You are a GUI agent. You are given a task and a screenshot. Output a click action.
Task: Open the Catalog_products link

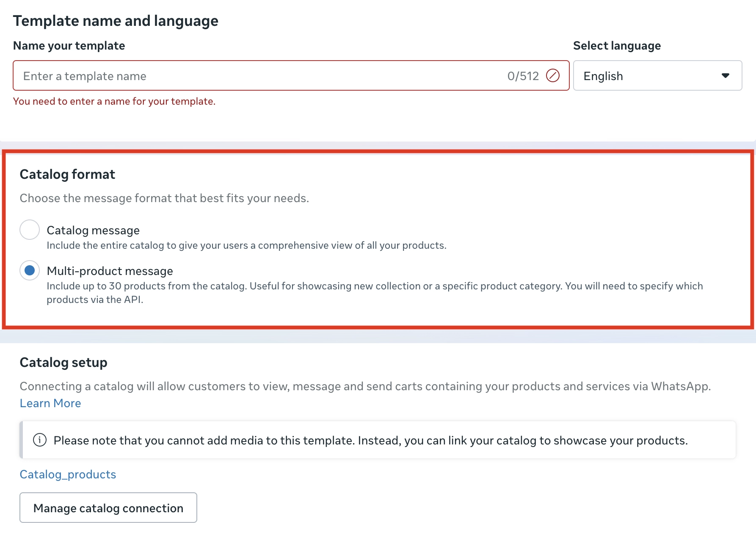(x=68, y=475)
